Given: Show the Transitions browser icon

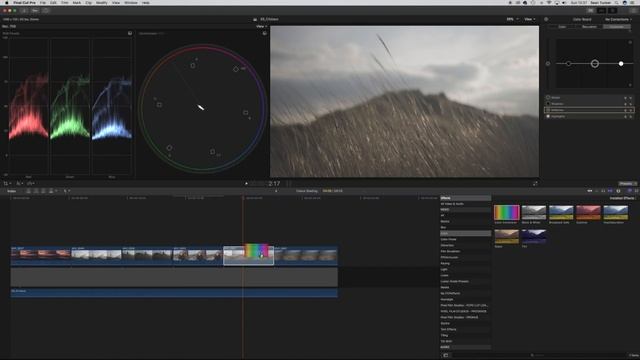Looking at the screenshot, I should [636, 191].
